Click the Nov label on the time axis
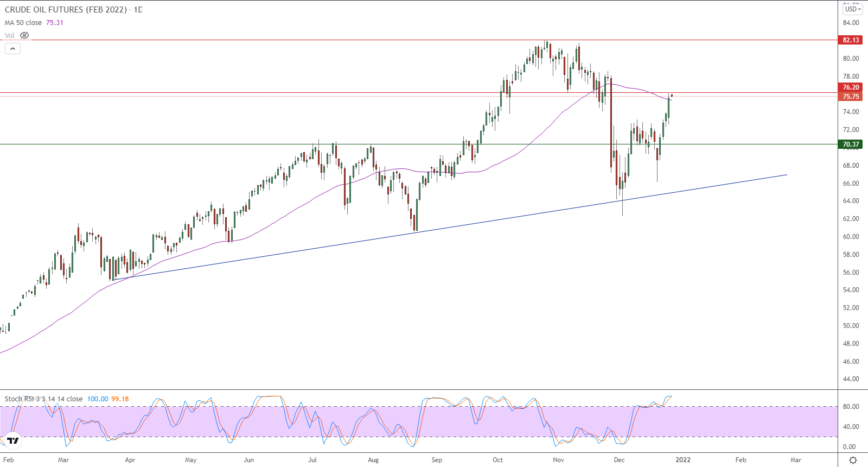The width and height of the screenshot is (868, 467). tap(559, 460)
